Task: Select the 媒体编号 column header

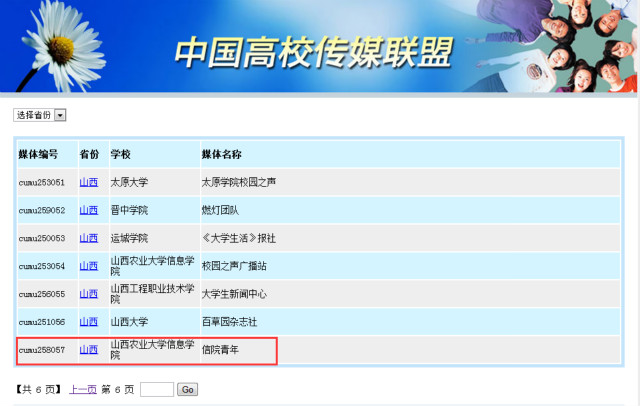Action: click(x=38, y=154)
